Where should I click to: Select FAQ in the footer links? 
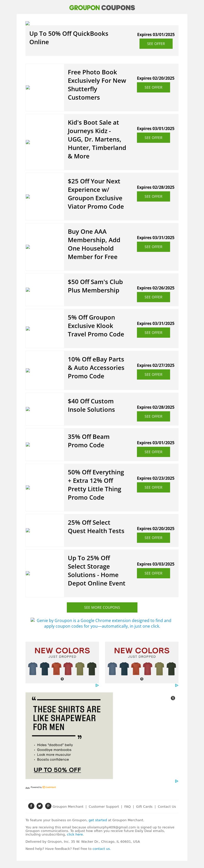click(x=127, y=807)
